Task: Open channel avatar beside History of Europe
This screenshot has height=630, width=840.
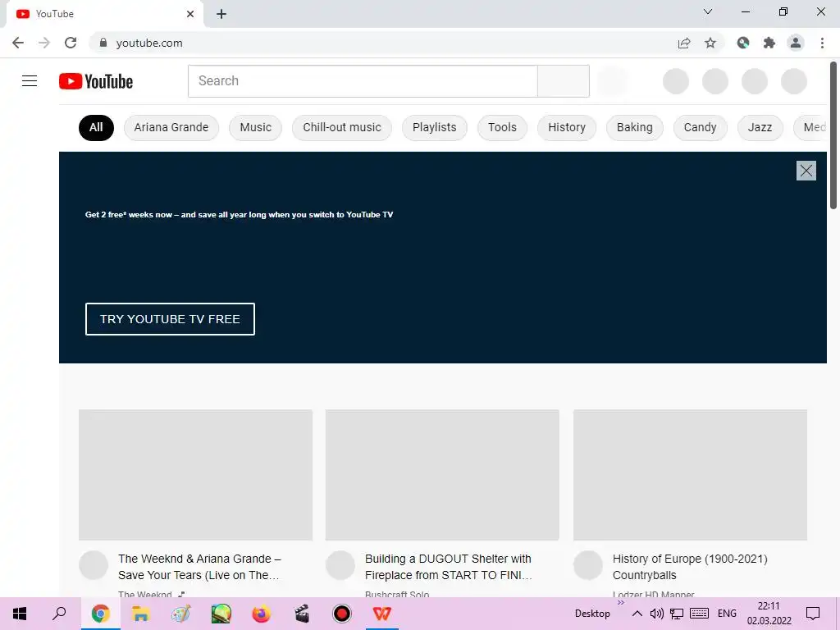Action: pyautogui.click(x=588, y=565)
